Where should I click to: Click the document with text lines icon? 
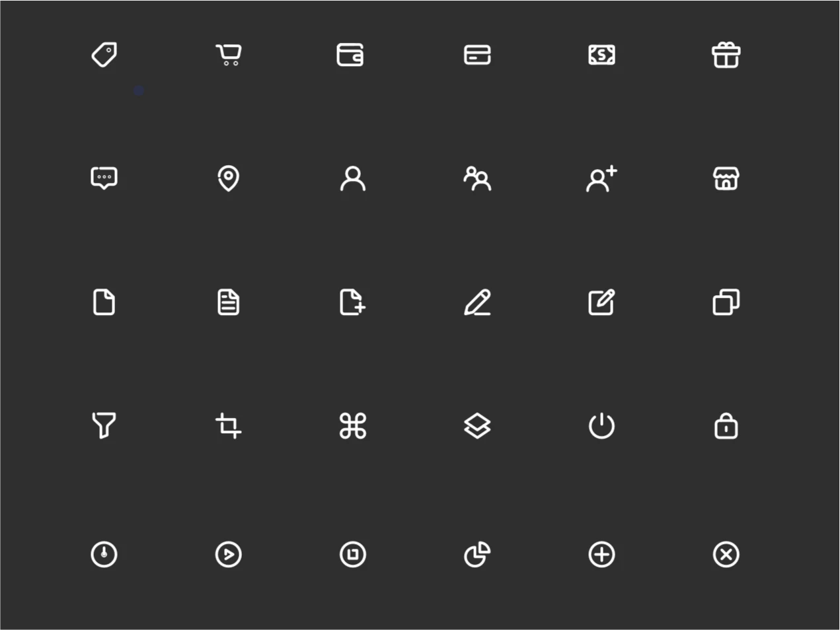[x=229, y=302]
